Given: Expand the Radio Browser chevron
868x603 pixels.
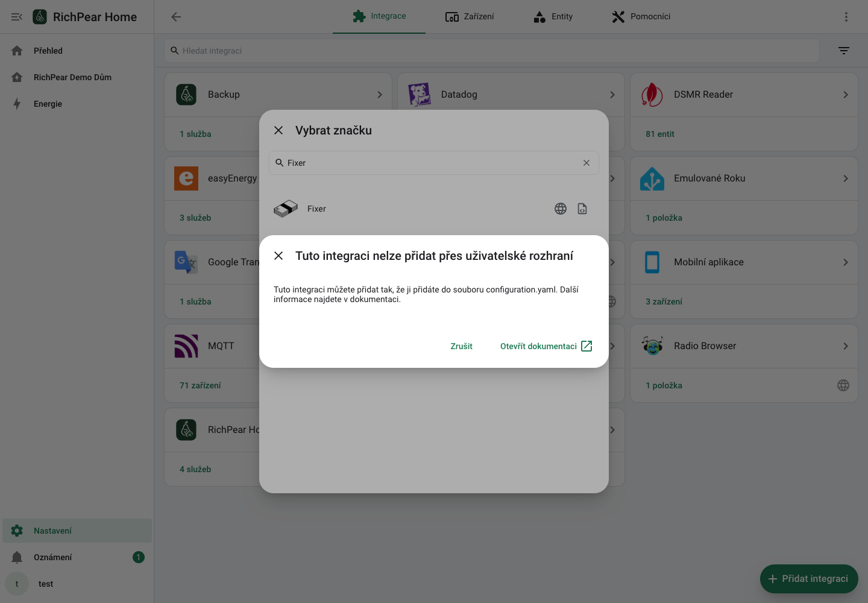Looking at the screenshot, I should (846, 346).
